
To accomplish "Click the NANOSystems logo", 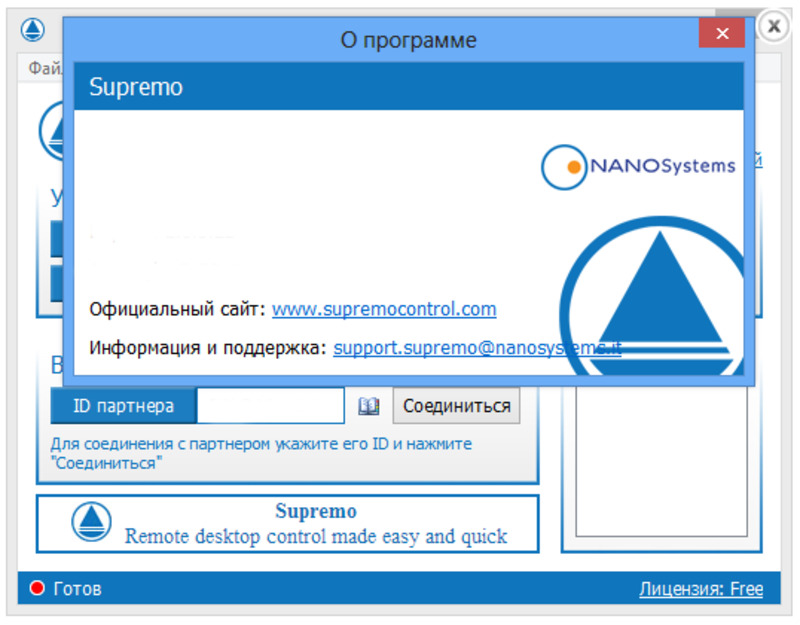I will point(638,167).
